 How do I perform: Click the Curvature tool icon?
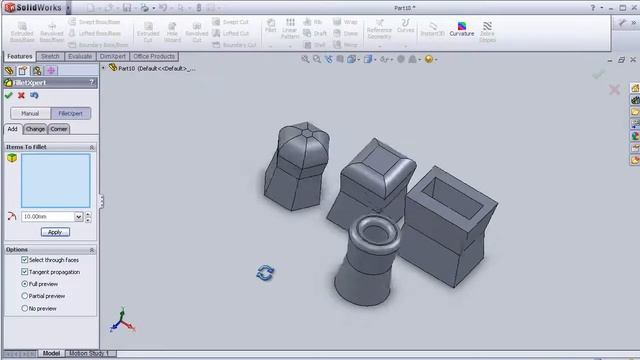(462, 27)
